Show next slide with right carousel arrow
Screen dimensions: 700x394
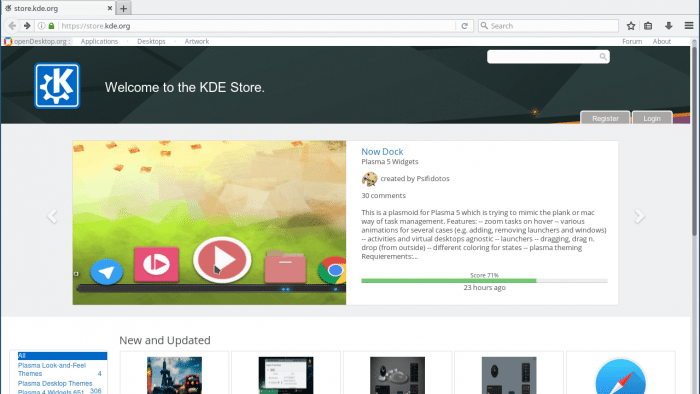click(x=639, y=216)
